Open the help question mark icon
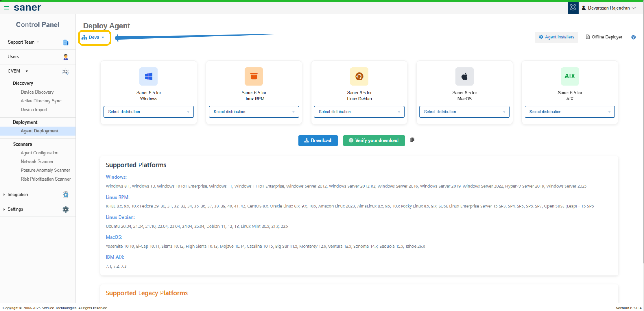Viewport: 644px width, 311px height. pyautogui.click(x=633, y=37)
